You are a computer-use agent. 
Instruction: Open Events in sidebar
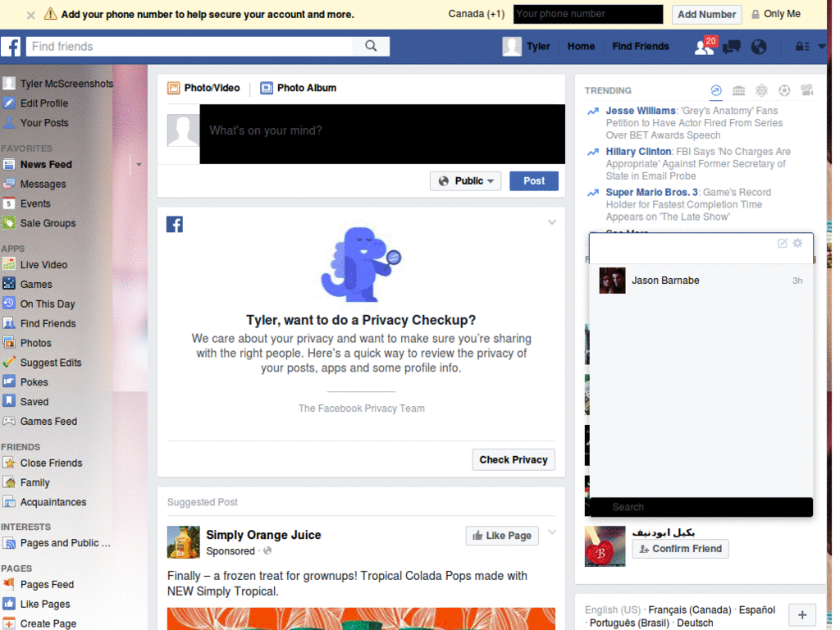tap(27, 204)
